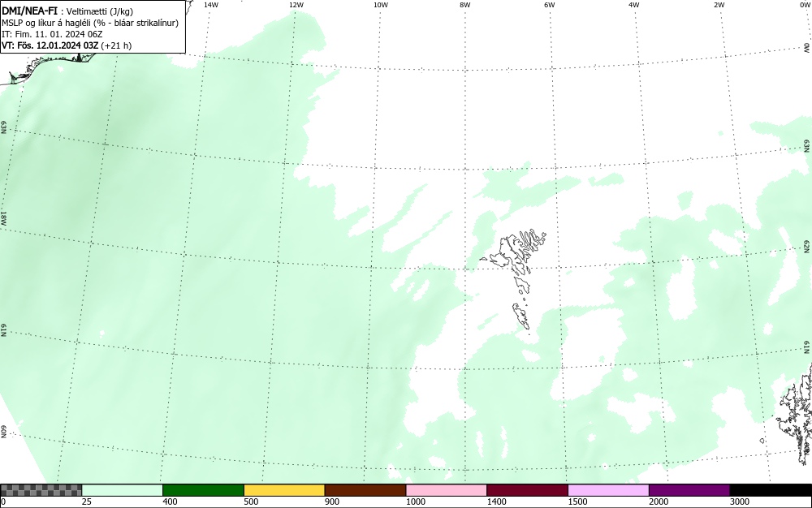
Task: Click the '25' value on the colour scale
Action: pos(87,502)
